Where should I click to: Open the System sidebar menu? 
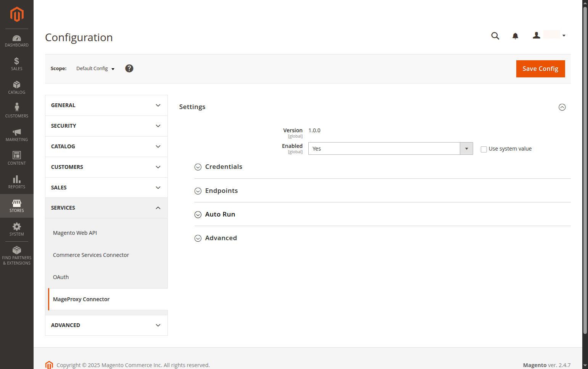point(17,229)
